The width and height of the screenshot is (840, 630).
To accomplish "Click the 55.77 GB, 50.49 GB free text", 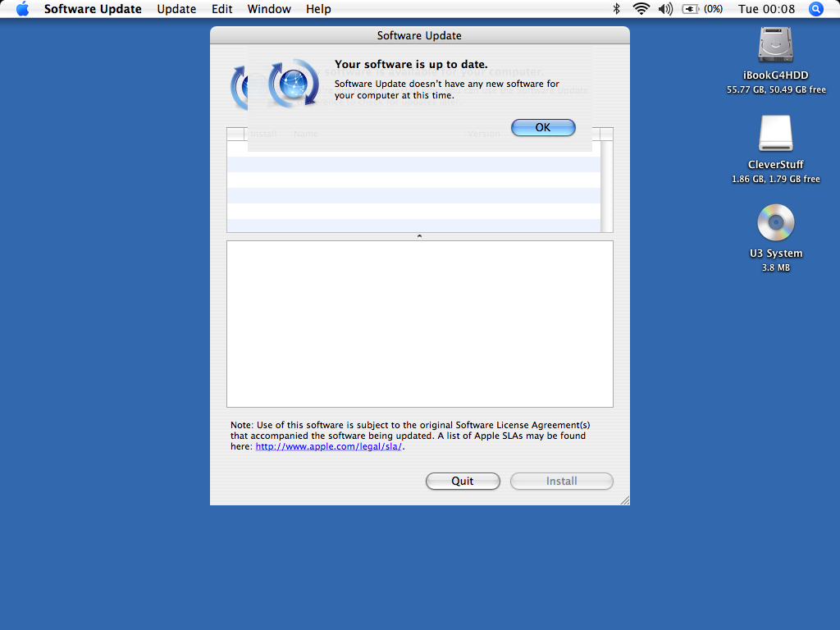I will click(776, 89).
